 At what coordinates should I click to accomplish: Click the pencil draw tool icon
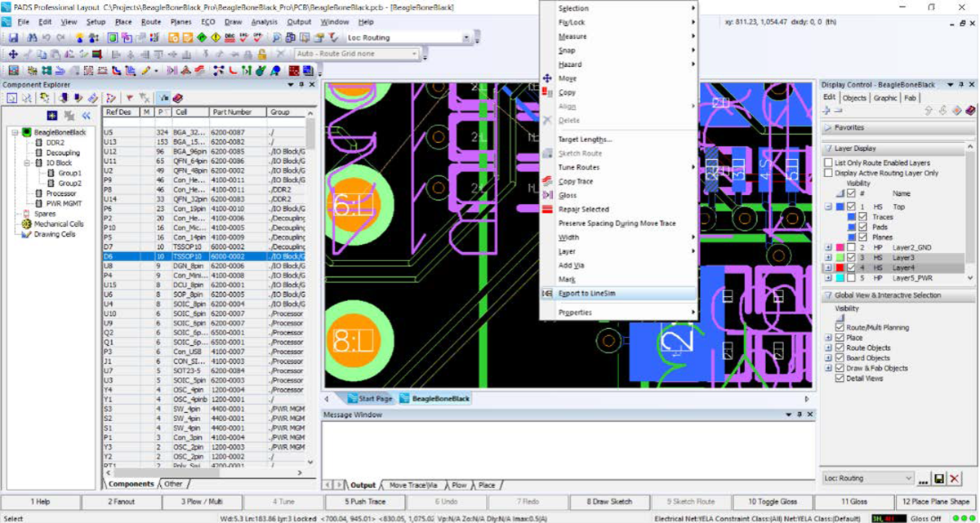coord(145,71)
